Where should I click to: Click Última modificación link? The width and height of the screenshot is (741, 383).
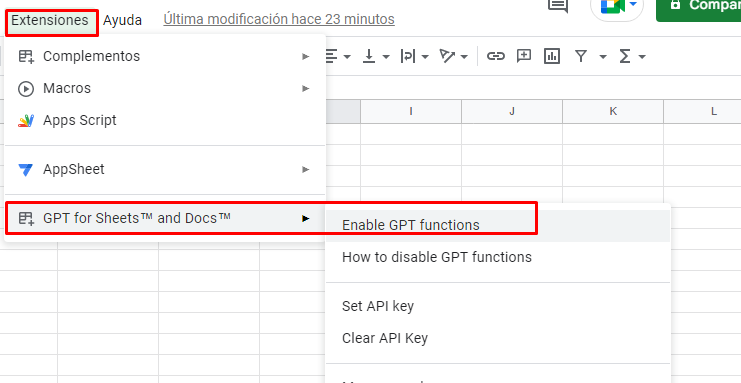(x=279, y=19)
